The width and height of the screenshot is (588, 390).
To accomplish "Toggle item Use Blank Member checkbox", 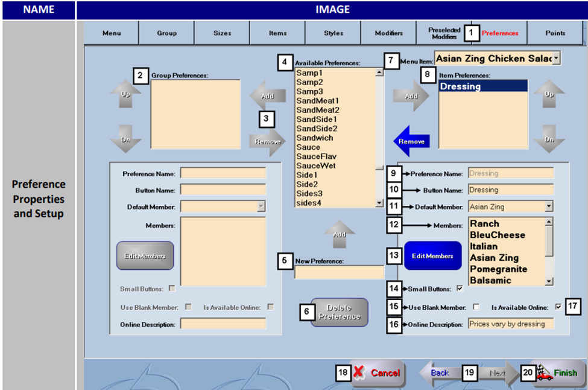I will pos(476,307).
